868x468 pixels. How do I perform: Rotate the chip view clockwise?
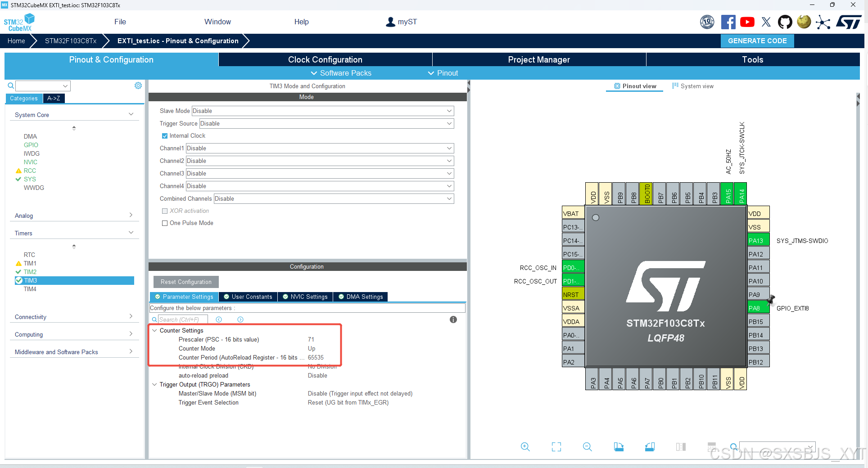[x=619, y=447]
